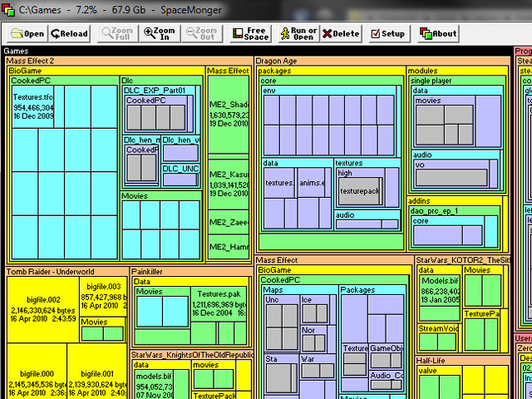Select the Tomb Raider - Underworld folder label

click(50, 272)
